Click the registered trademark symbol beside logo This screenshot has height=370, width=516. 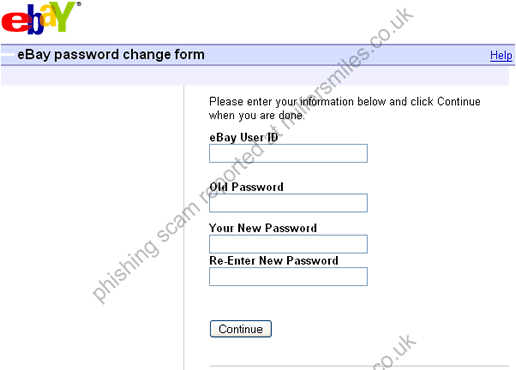click(79, 4)
